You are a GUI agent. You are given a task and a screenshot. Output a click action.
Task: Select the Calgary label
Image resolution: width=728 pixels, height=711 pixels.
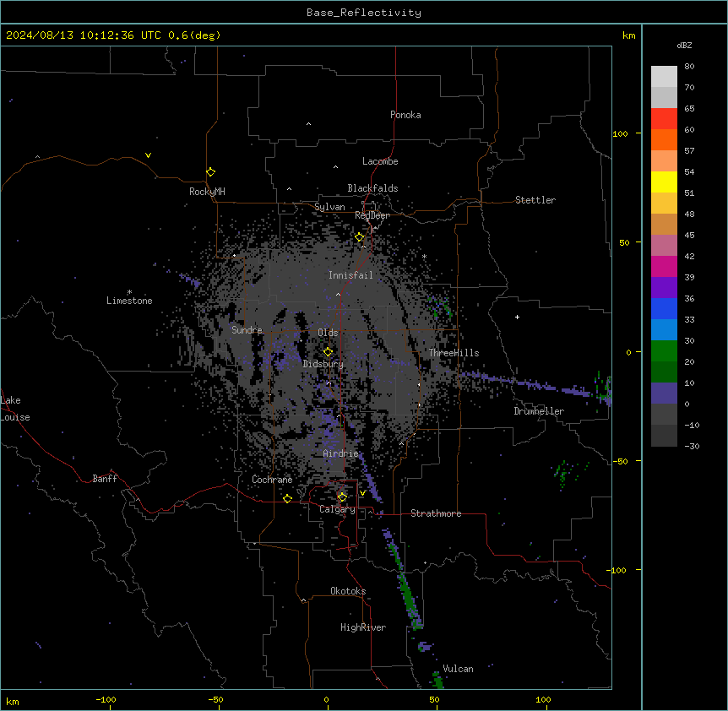(x=337, y=509)
